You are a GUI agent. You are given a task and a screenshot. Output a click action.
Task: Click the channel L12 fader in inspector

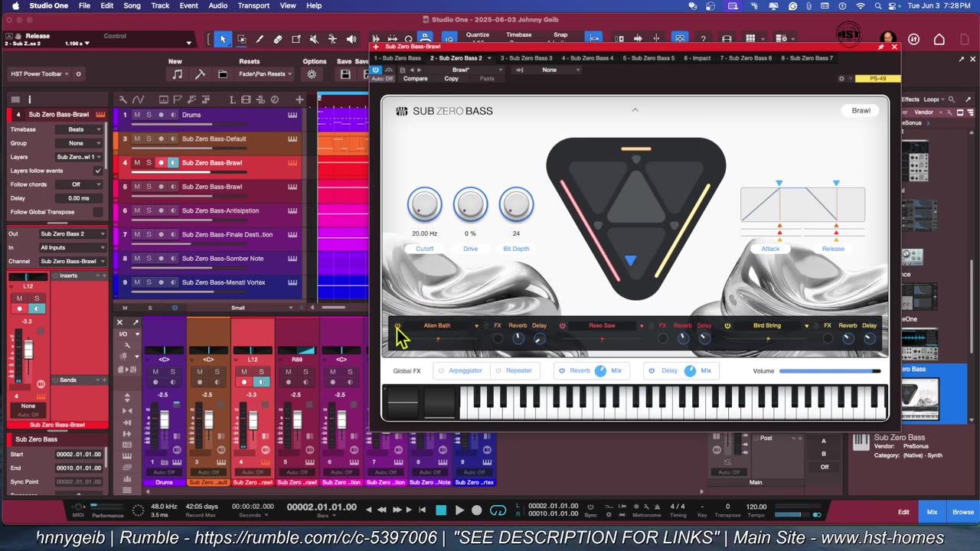click(28, 350)
